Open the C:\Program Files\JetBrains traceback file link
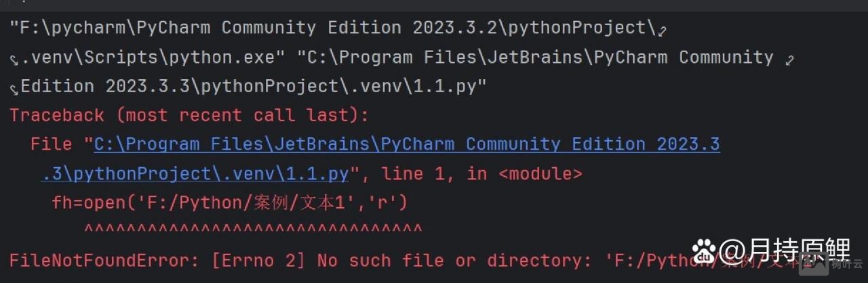 (x=406, y=144)
